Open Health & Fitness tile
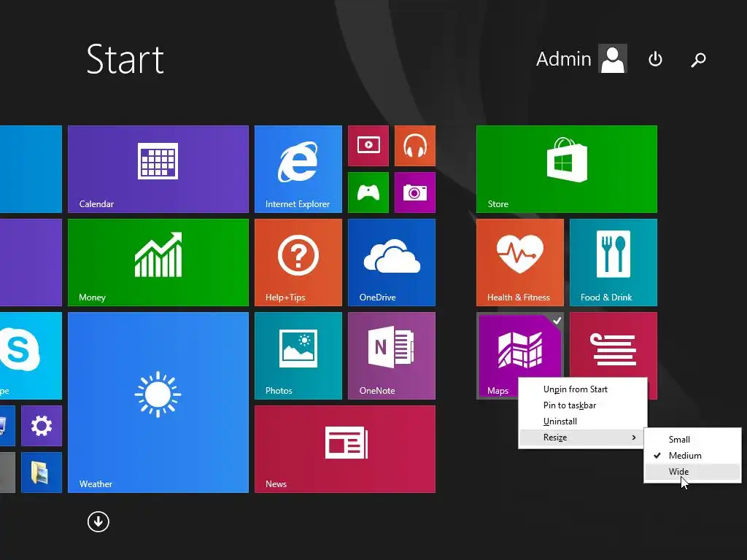This screenshot has width=747, height=560. [x=520, y=262]
